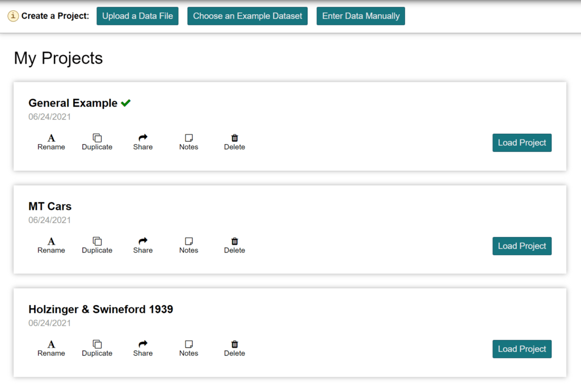
Task: Delete the General Example project
Action: tap(234, 142)
